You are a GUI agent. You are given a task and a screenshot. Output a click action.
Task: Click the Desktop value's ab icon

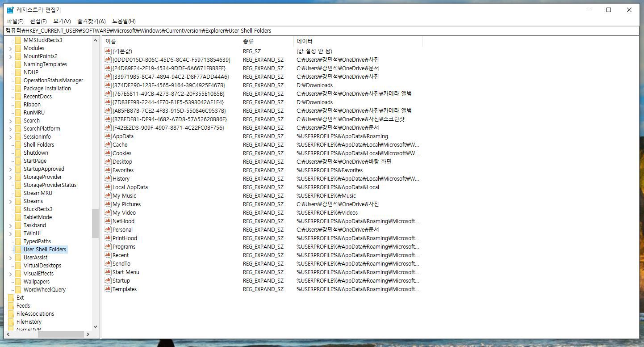point(108,161)
